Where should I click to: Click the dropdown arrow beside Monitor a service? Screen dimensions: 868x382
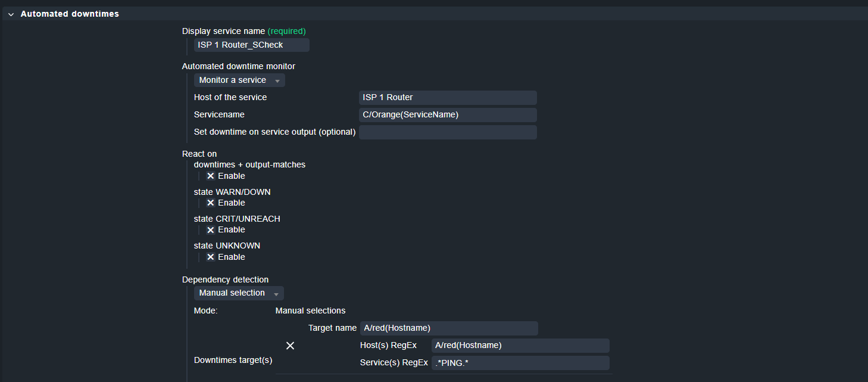point(277,80)
